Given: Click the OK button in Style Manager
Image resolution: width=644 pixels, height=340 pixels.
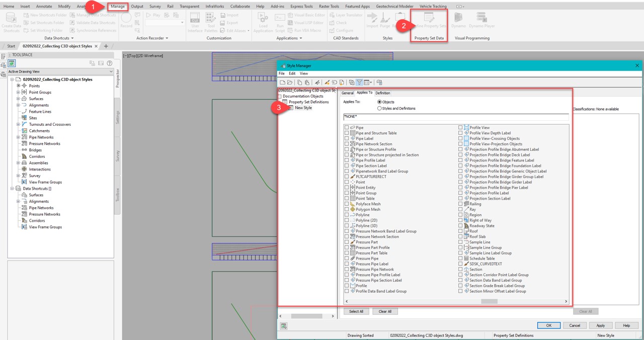Looking at the screenshot, I should coord(549,325).
